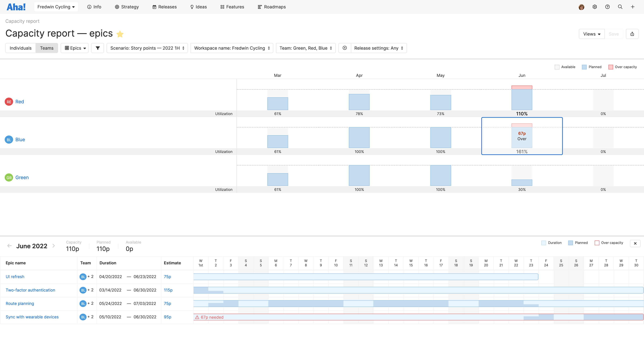The height and width of the screenshot is (339, 644).
Task: Export the report via the share icon
Action: tap(632, 34)
